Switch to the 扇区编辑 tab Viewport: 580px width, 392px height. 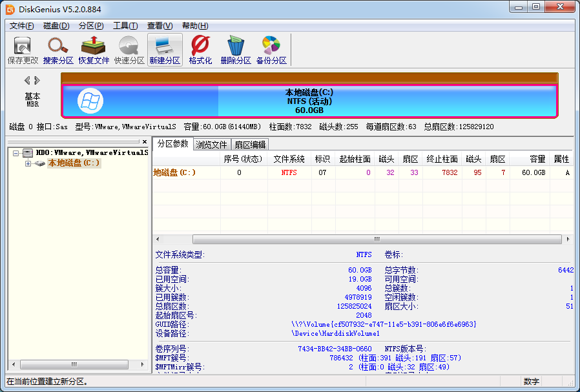coord(249,144)
